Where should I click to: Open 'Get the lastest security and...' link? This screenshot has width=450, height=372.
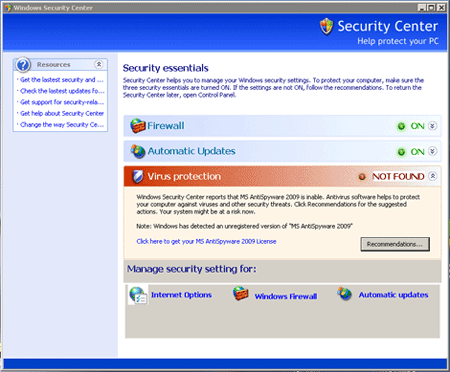tap(62, 80)
